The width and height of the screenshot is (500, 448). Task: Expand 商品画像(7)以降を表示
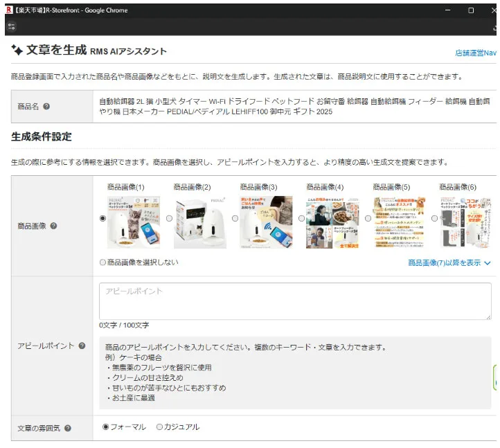[449, 263]
